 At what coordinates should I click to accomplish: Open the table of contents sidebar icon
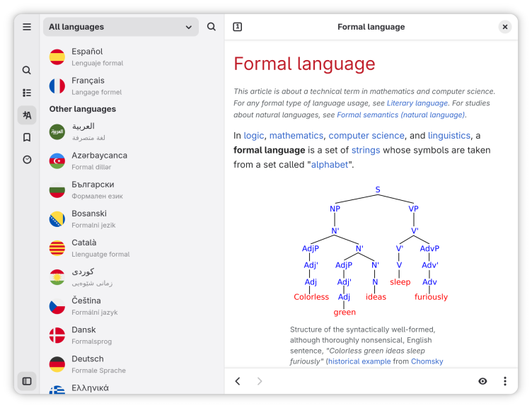pyautogui.click(x=27, y=93)
